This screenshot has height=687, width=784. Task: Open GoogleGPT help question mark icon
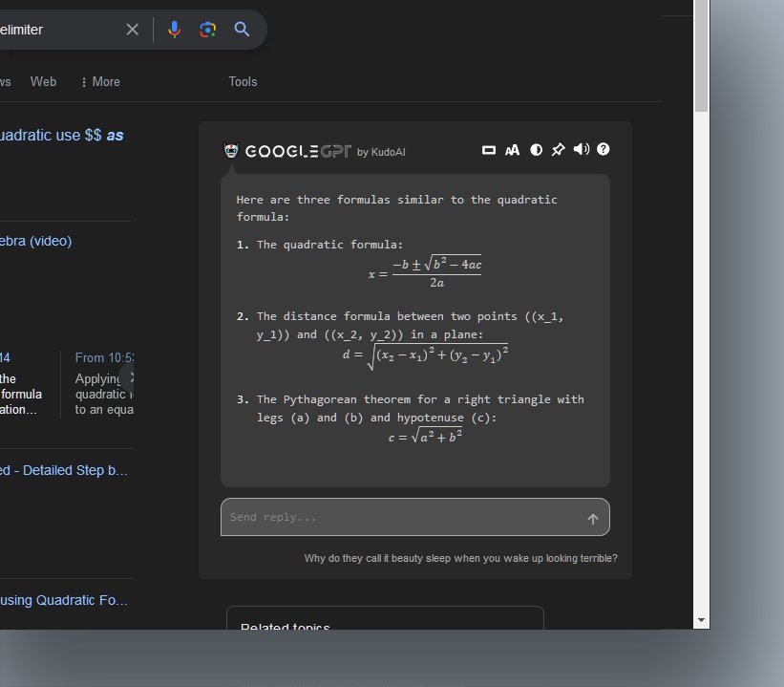(603, 149)
